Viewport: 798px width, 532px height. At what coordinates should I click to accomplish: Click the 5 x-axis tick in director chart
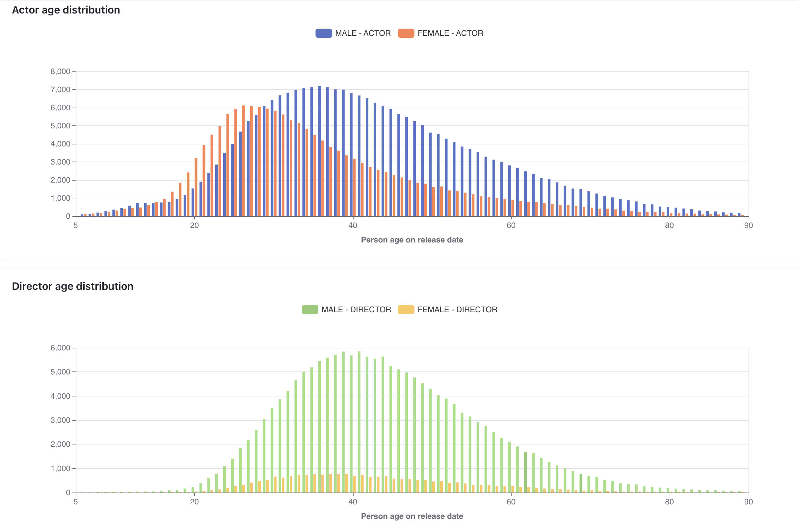[x=76, y=502]
